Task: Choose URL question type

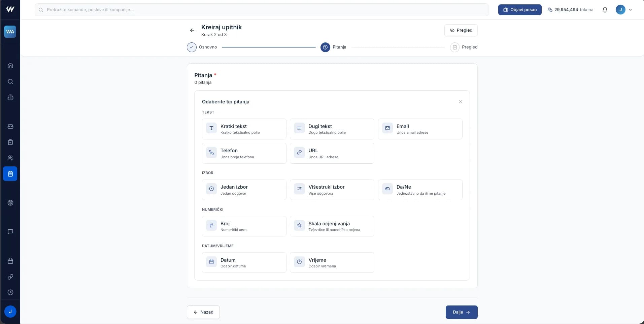Action: (x=332, y=153)
